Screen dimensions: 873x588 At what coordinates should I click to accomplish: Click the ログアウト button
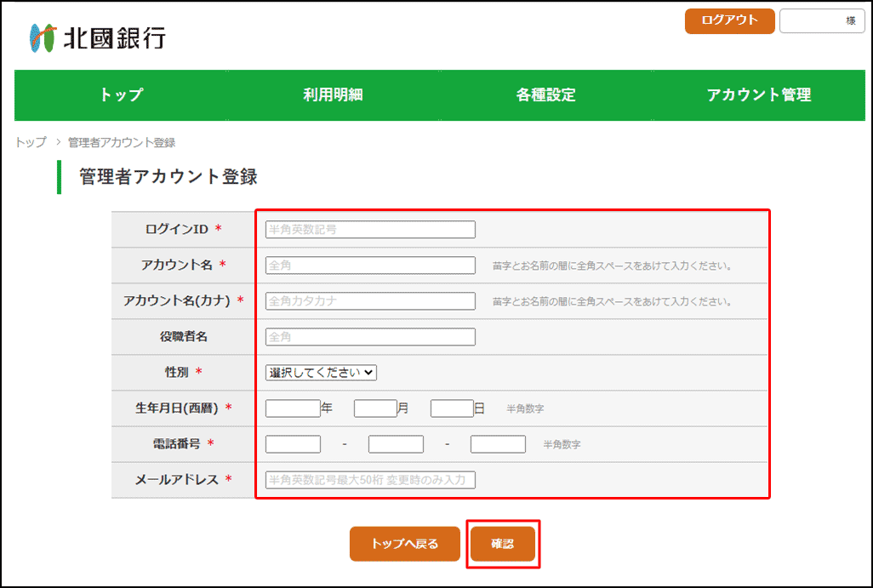[x=729, y=21]
